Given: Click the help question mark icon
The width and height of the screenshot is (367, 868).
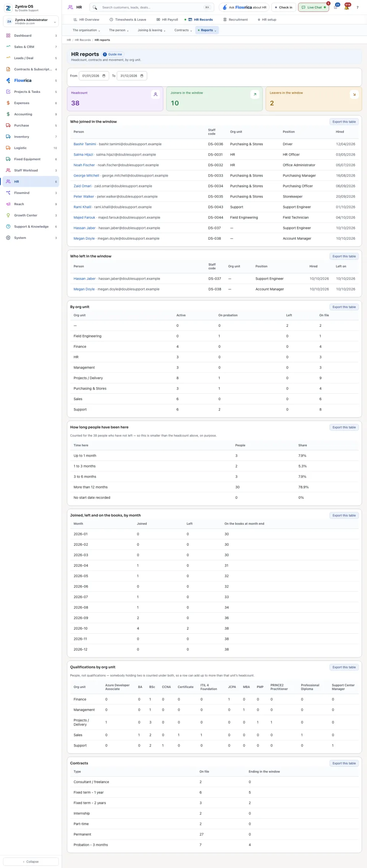Looking at the screenshot, I should (x=357, y=7).
